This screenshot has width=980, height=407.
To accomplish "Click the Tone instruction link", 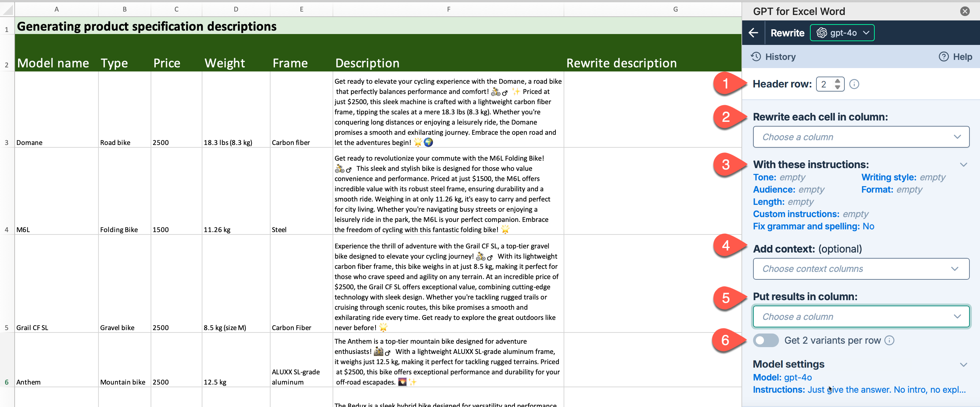I will [x=764, y=177].
